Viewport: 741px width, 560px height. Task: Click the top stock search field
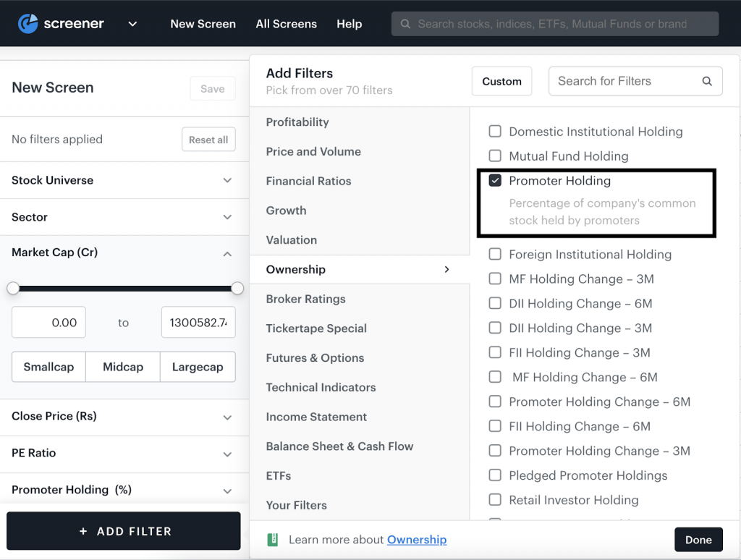(x=555, y=24)
